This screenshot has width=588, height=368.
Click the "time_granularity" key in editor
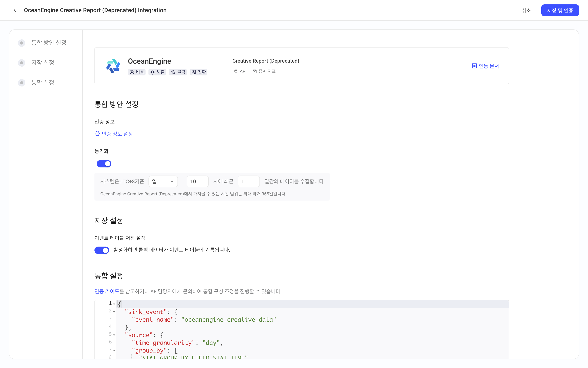pyautogui.click(x=163, y=343)
